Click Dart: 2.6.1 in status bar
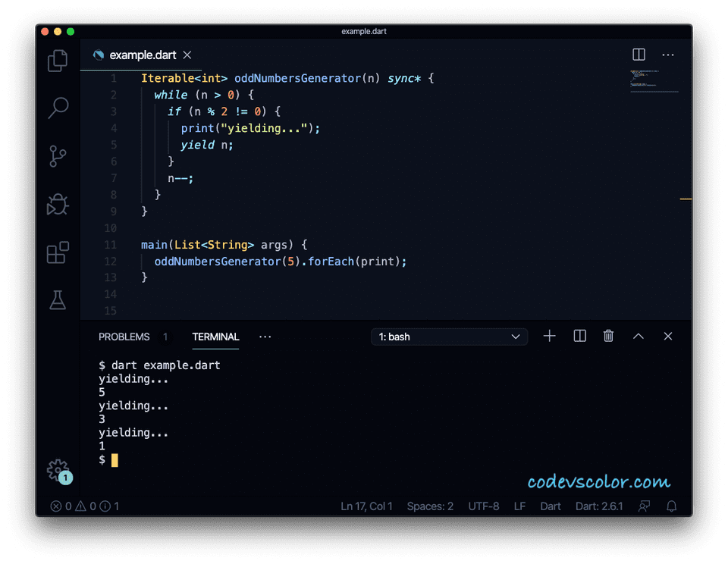728x564 pixels. (x=599, y=506)
